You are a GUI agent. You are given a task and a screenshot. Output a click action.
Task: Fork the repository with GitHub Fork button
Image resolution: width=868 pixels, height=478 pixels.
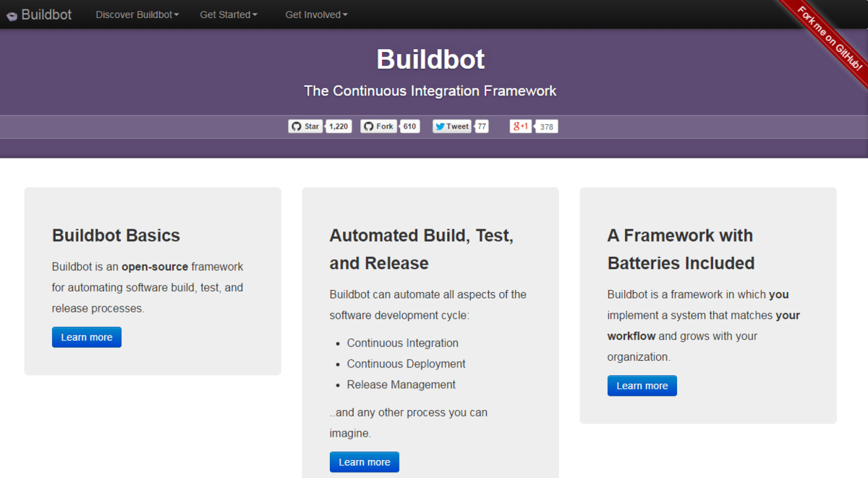[x=378, y=127]
